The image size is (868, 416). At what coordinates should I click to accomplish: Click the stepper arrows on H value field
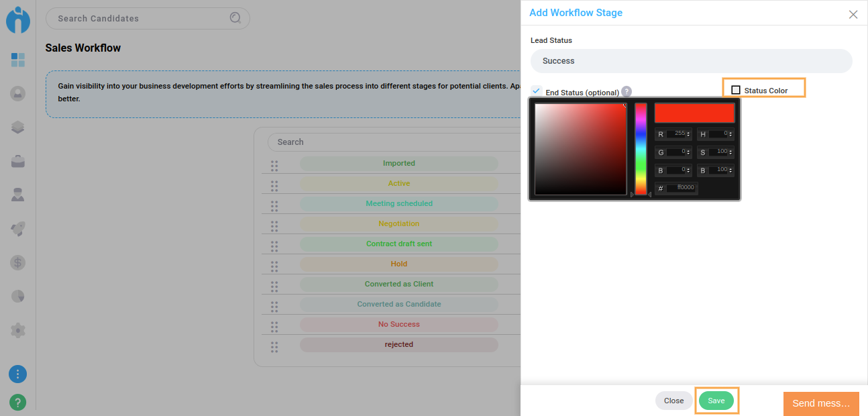tap(730, 134)
